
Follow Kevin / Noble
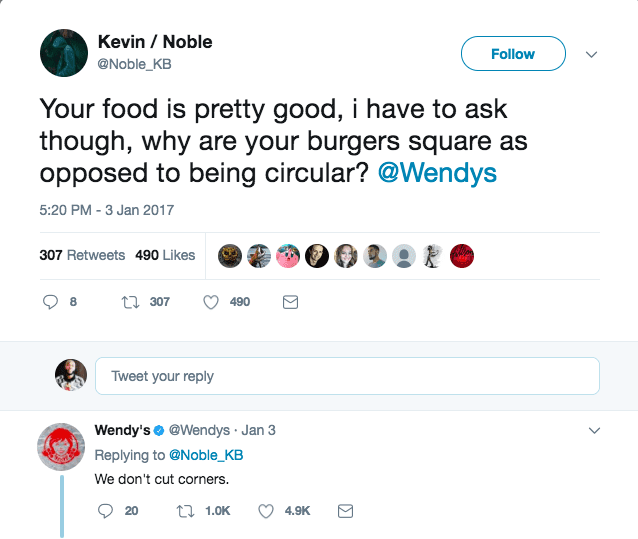(x=513, y=54)
